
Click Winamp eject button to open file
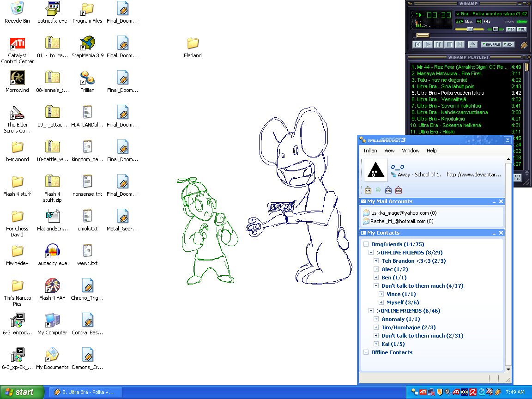tap(472, 44)
